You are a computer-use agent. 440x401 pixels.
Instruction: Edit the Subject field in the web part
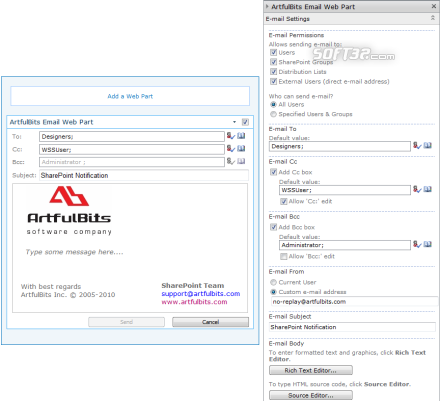[x=144, y=175]
